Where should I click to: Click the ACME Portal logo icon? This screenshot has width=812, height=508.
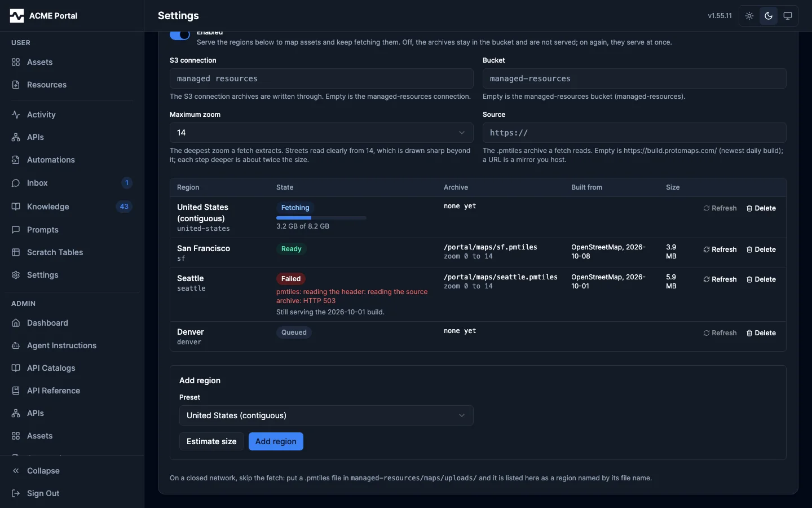(x=17, y=16)
